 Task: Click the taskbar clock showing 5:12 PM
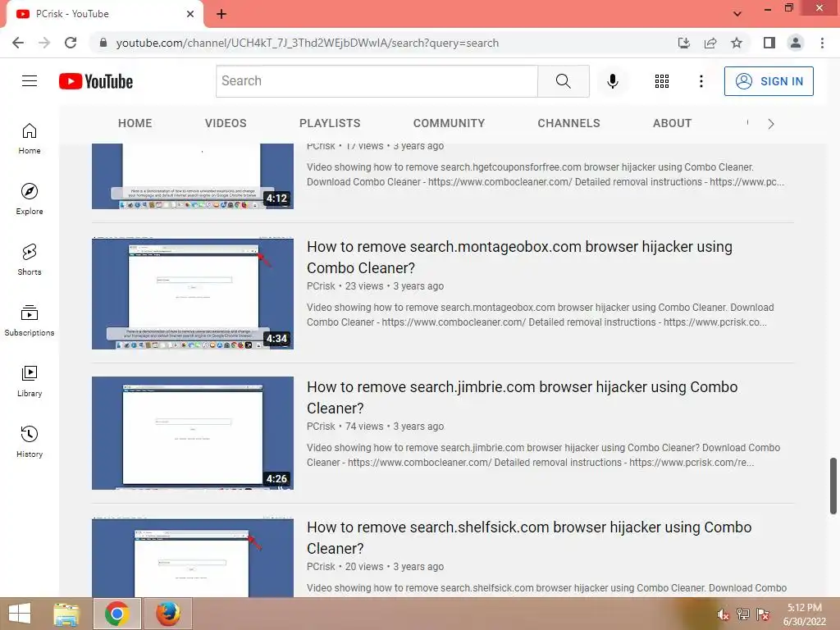(x=804, y=614)
